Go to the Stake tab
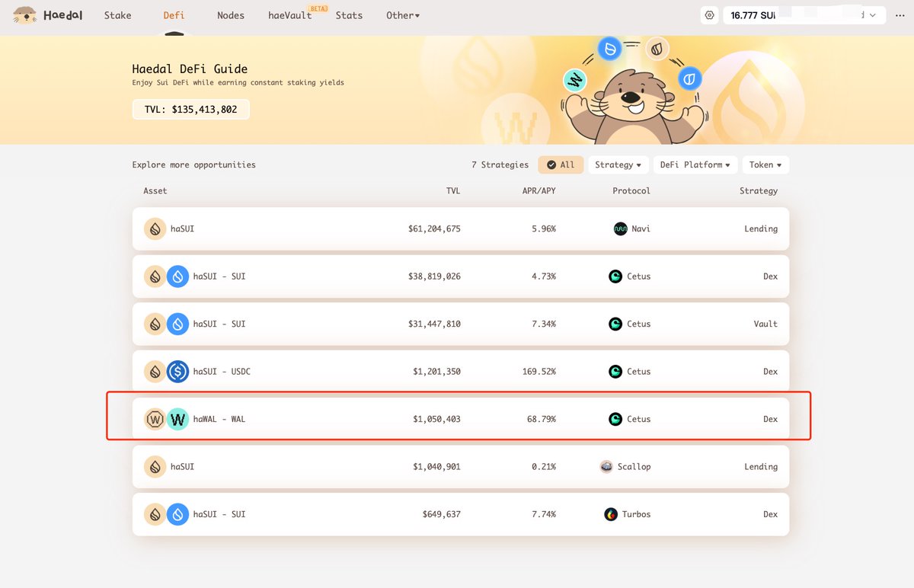Image resolution: width=914 pixels, height=588 pixels. pos(117,15)
